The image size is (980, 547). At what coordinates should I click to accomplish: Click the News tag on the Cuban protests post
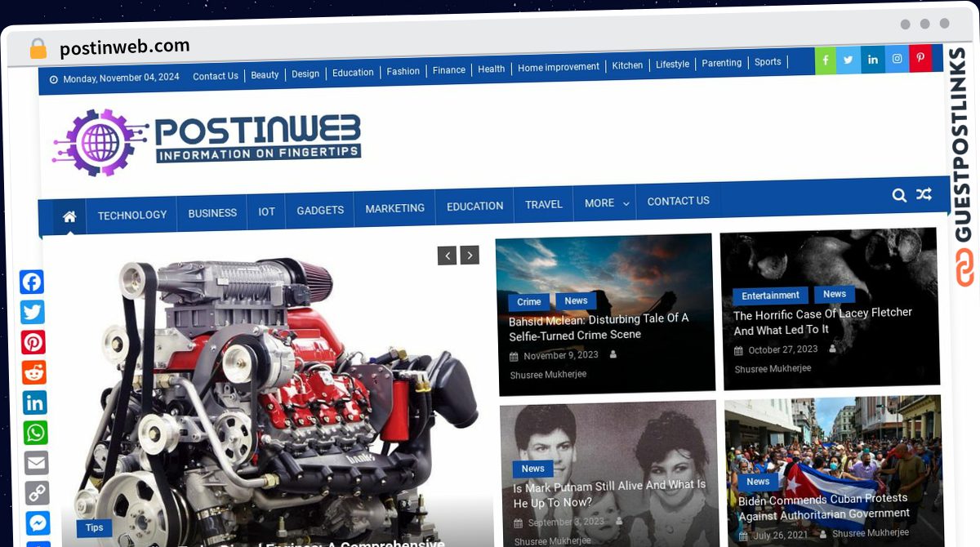pos(758,482)
